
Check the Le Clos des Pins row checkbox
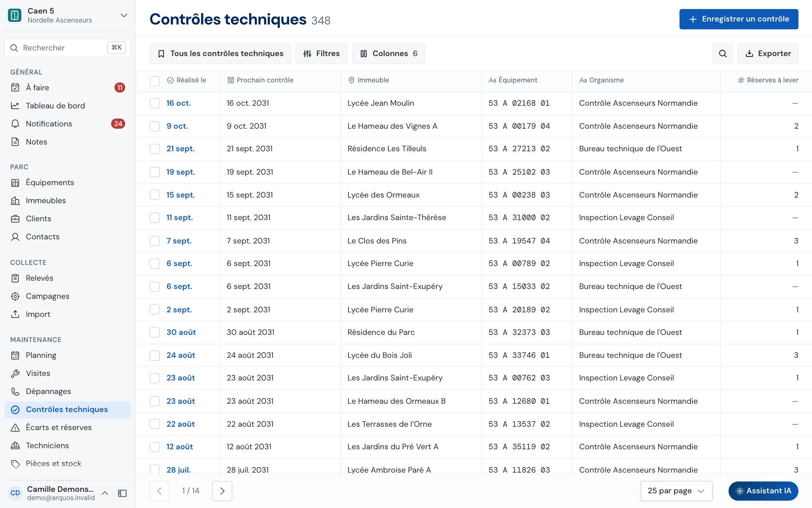155,241
